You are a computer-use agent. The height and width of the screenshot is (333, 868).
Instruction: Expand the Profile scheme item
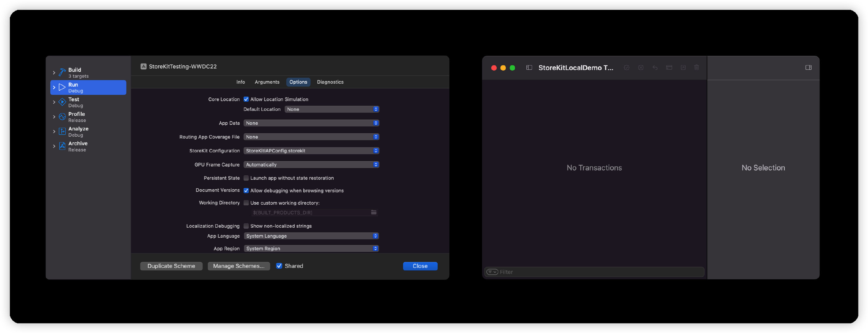[x=53, y=116]
